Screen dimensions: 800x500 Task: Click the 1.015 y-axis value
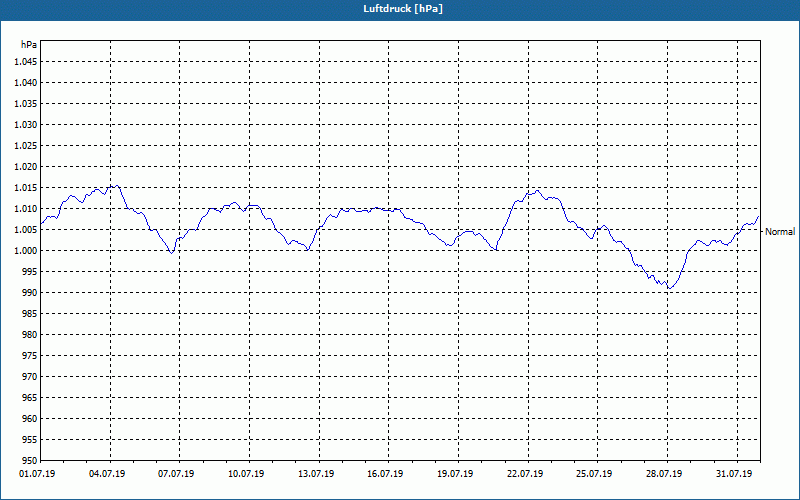[x=26, y=188]
